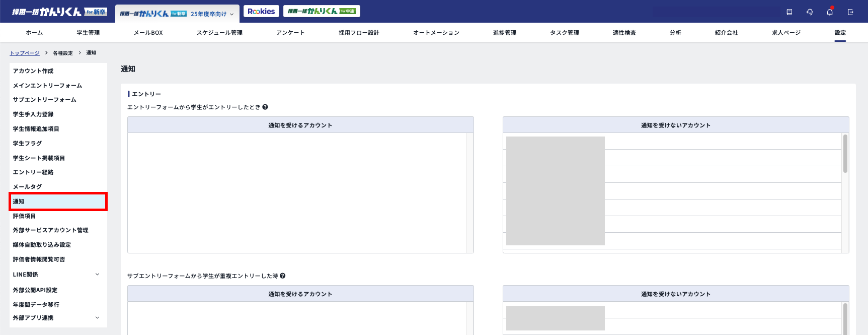Screen dimensions: 868x335
Task: Expand the LINE関係 sidebar section
Action: pos(97,275)
